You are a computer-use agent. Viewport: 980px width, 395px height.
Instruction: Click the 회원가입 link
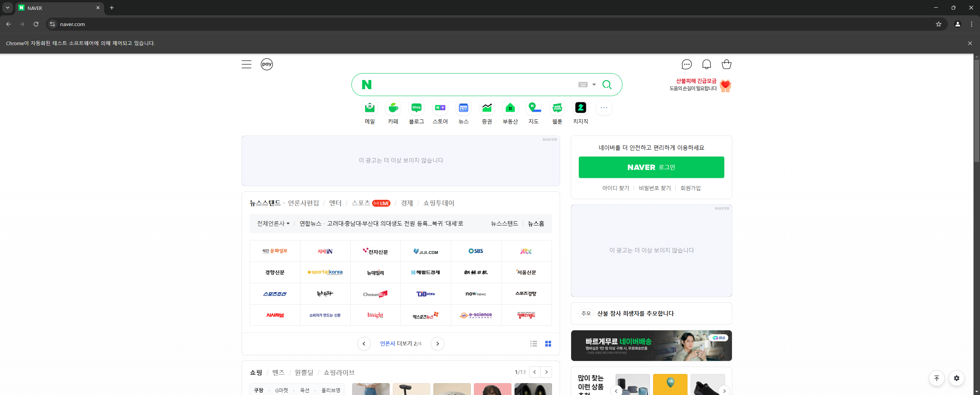690,188
